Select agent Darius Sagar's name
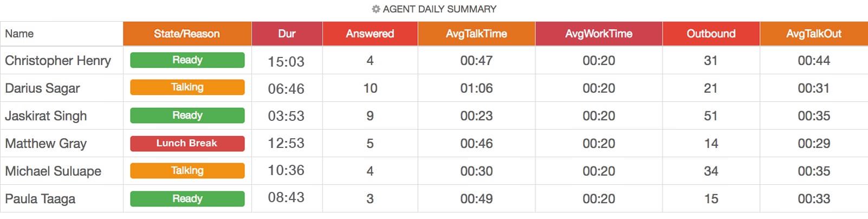The image size is (868, 219). (42, 88)
